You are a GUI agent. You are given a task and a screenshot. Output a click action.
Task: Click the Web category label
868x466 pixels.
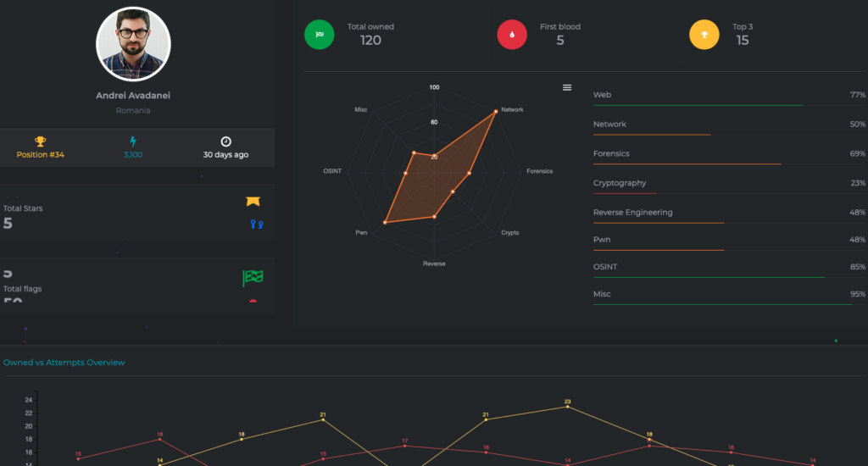click(x=603, y=95)
